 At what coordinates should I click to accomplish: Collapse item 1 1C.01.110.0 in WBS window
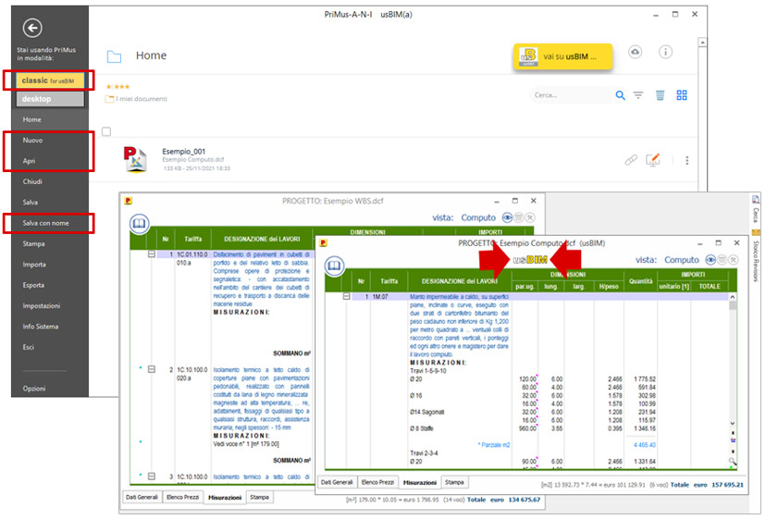coord(152,254)
